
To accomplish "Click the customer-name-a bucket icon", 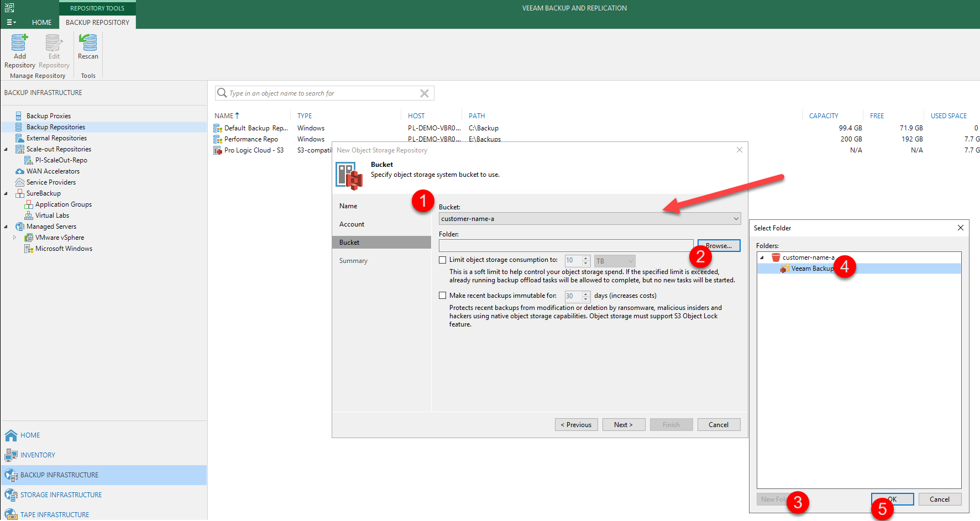I will (x=775, y=257).
